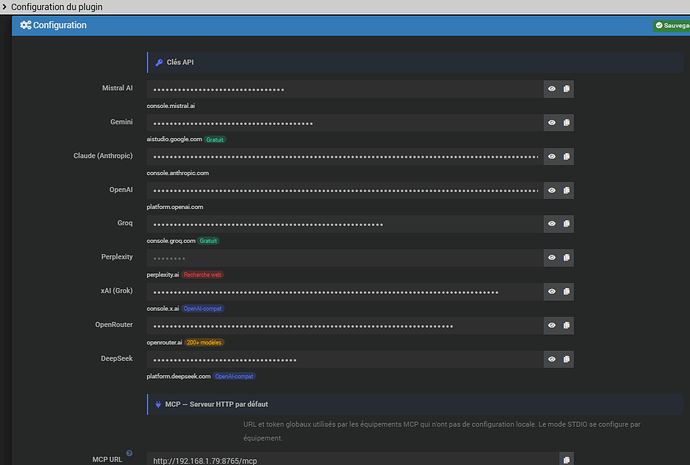This screenshot has width=690, height=465.
Task: Copy the DeepSeek API key
Action: click(x=566, y=359)
